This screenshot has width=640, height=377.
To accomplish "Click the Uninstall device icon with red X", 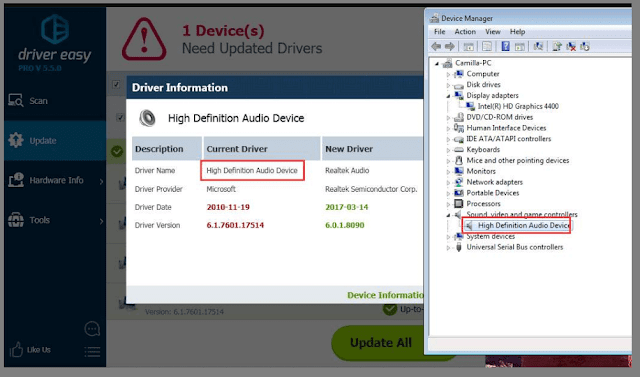I will 571,47.
